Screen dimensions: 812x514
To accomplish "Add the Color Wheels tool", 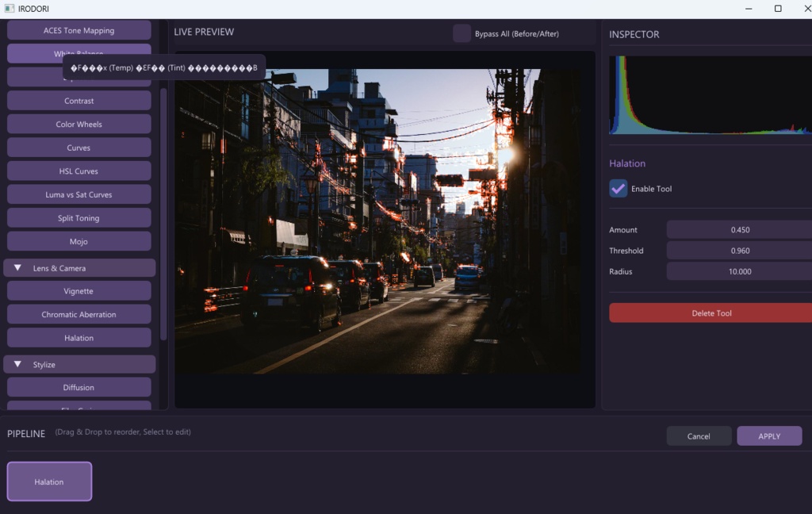I will [x=79, y=125].
